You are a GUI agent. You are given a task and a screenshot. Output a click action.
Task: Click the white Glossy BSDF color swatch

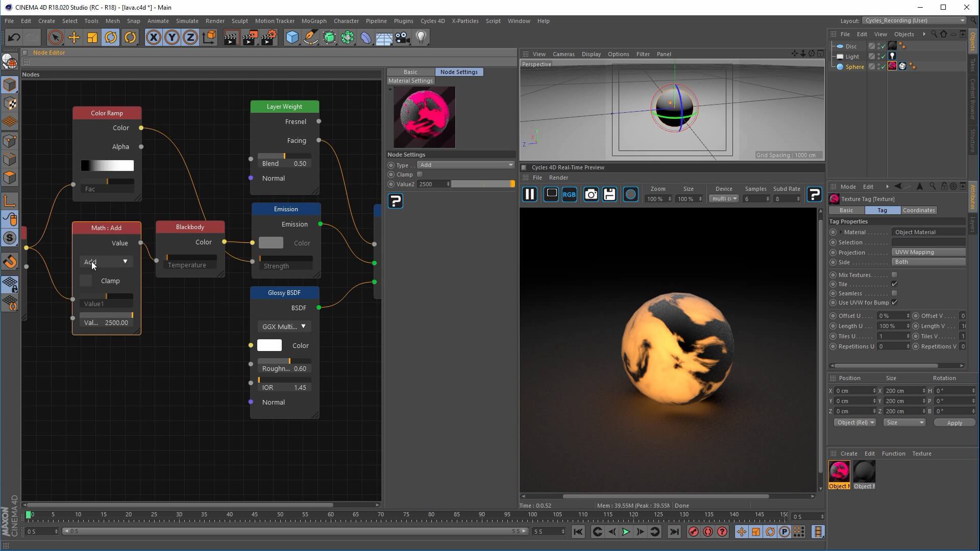(x=269, y=345)
